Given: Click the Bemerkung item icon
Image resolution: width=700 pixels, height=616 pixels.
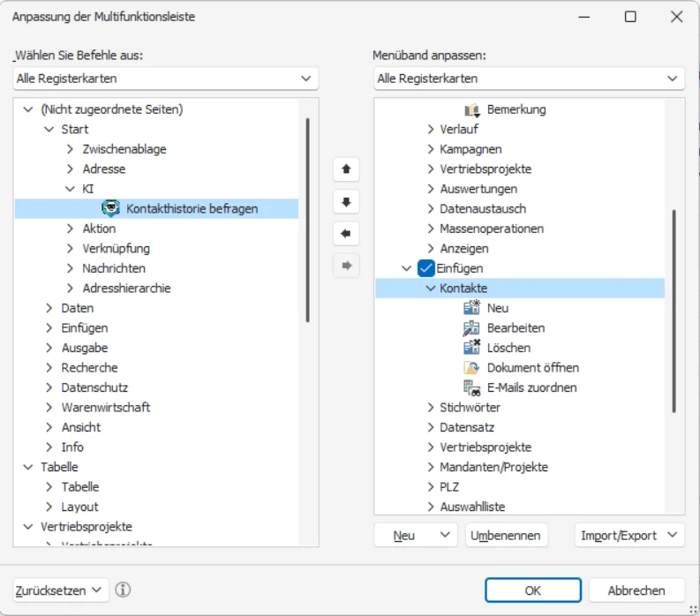Looking at the screenshot, I should [x=472, y=109].
